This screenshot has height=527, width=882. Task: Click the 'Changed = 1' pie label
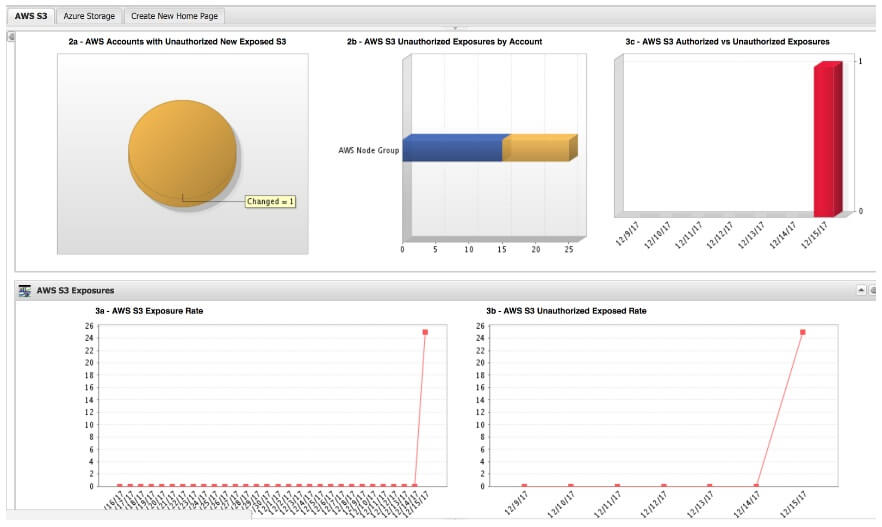(x=270, y=201)
